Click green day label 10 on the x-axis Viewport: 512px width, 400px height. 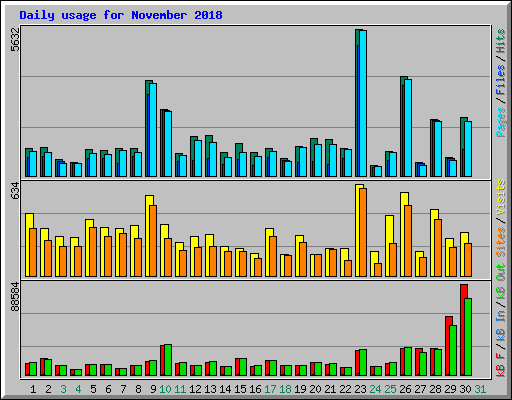(165, 389)
